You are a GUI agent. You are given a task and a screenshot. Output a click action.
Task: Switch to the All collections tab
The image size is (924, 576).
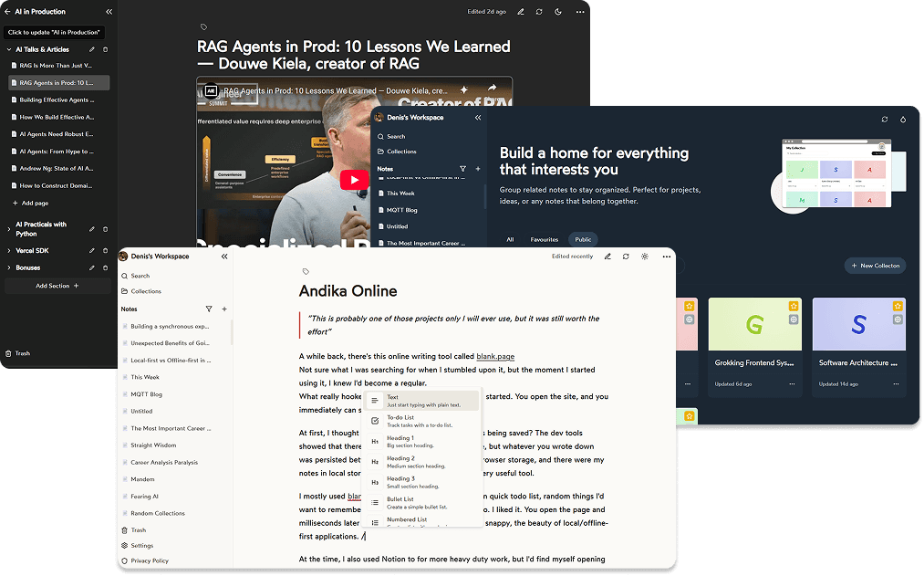510,240
